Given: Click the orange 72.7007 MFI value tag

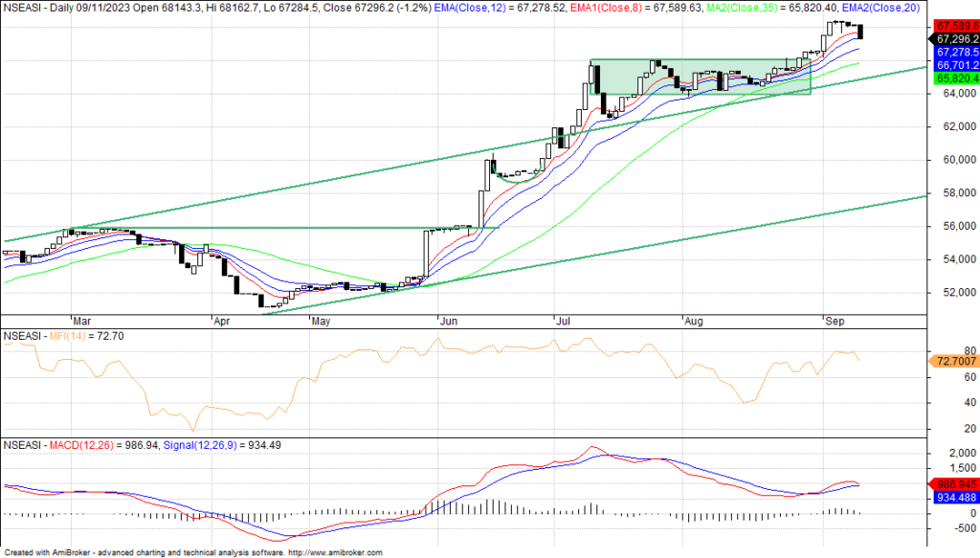Looking at the screenshot, I should [x=953, y=362].
